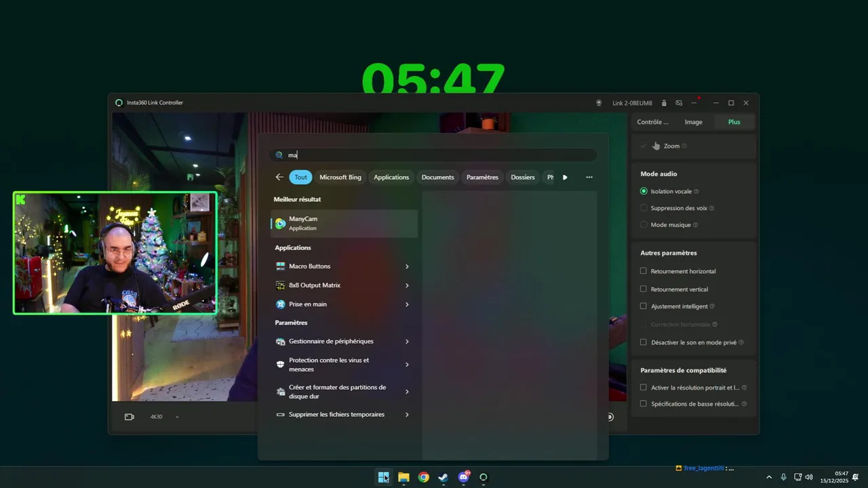Expand the Protection contre les virus chevron

(x=407, y=365)
